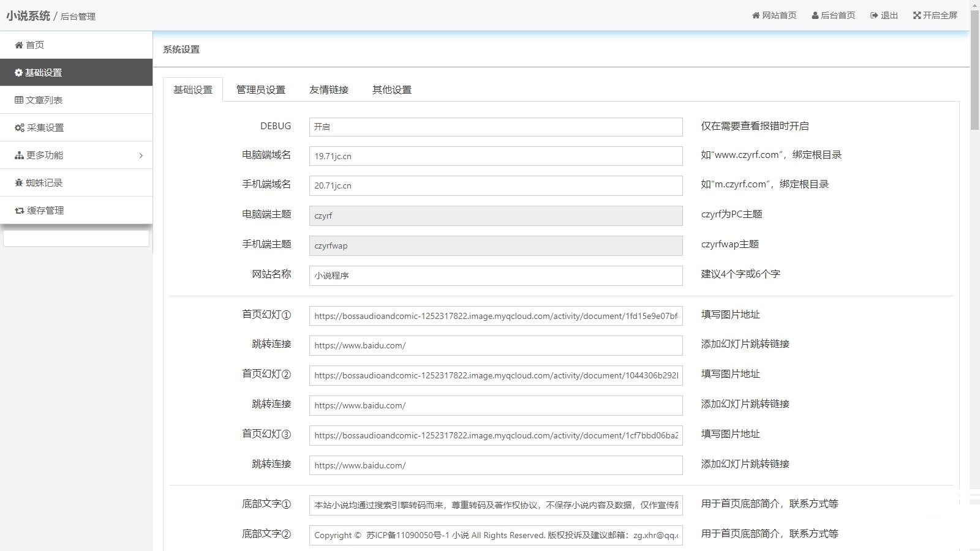Click the 后台首页 user icon in top bar
Screen dimensions: 980x551
pos(815,15)
